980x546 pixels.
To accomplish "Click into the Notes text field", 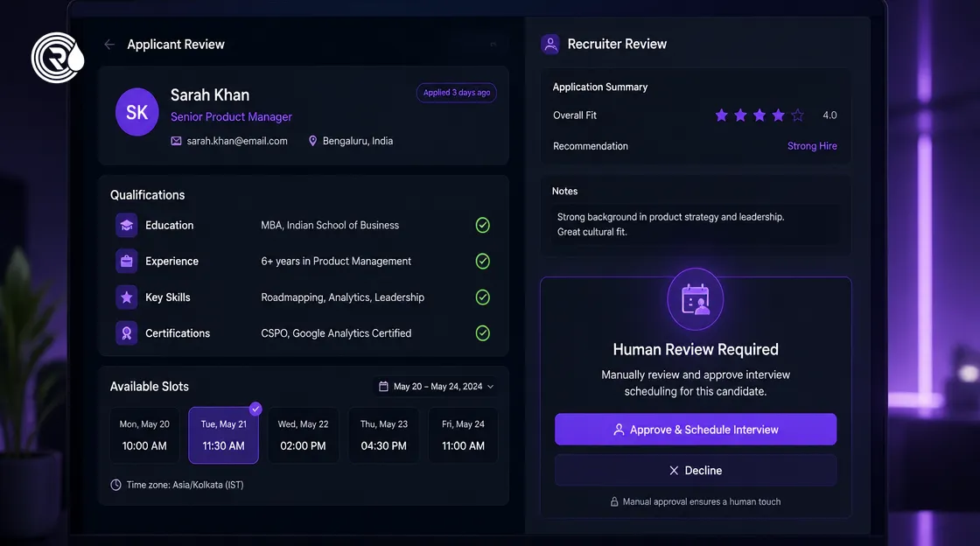I will coord(695,225).
